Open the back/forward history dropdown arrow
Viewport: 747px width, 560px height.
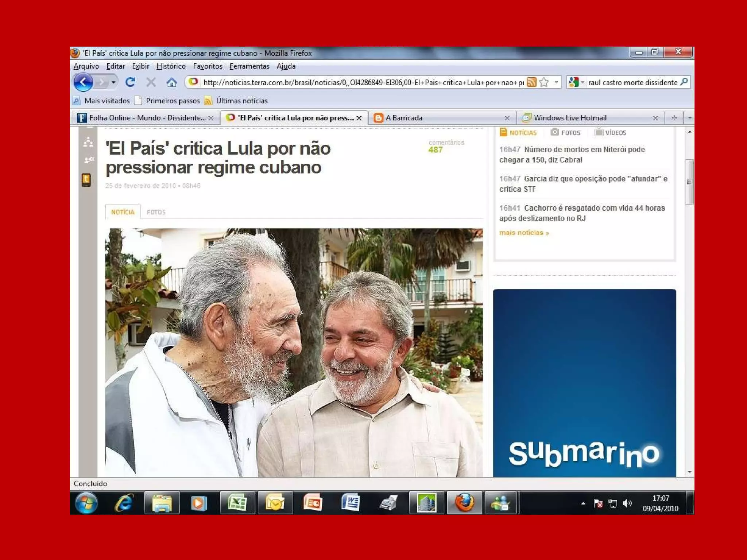click(x=113, y=82)
